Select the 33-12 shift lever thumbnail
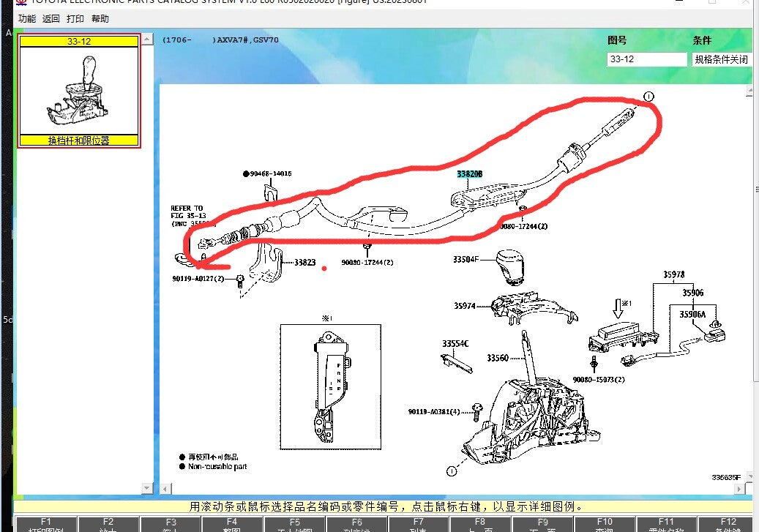This screenshot has height=532, width=759. point(79,91)
